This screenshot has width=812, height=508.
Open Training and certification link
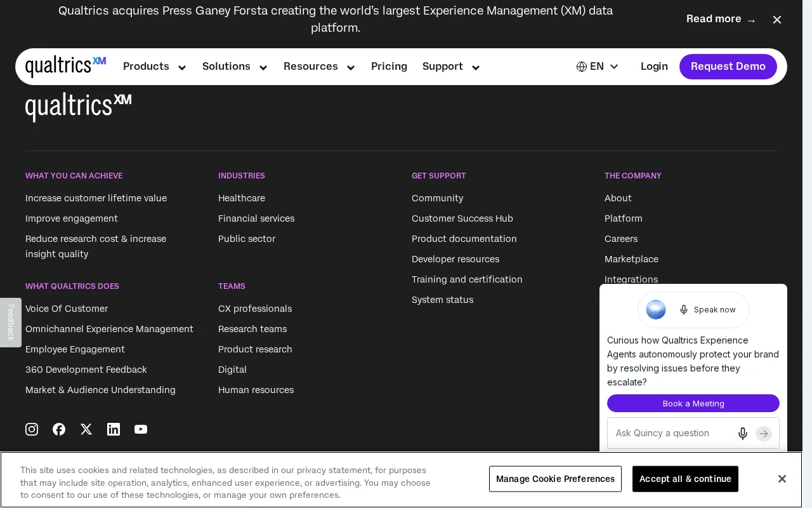pos(467,279)
